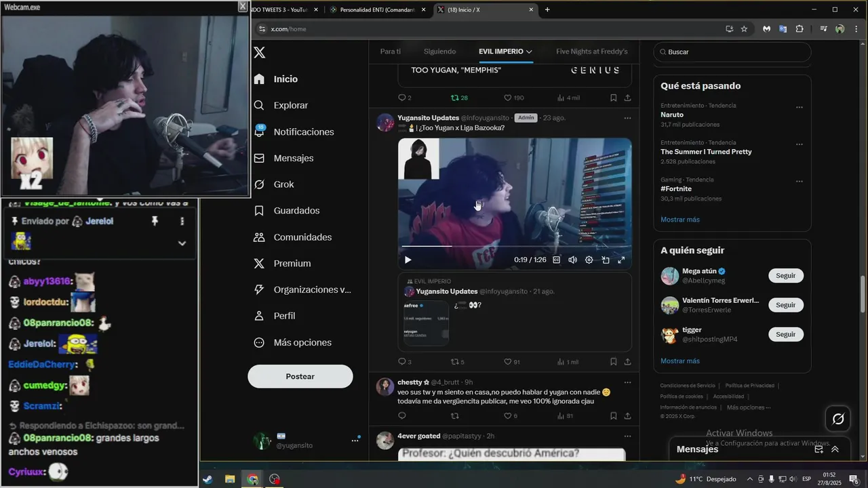This screenshot has height=488, width=868.
Task: Share the Liga Bazooka post
Action: tap(628, 362)
